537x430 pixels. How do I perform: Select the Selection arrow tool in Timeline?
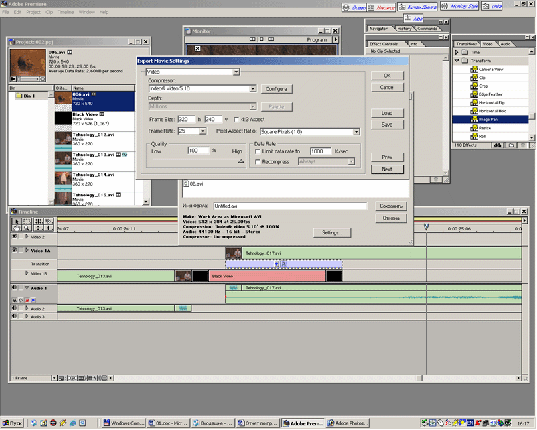(x=16, y=221)
